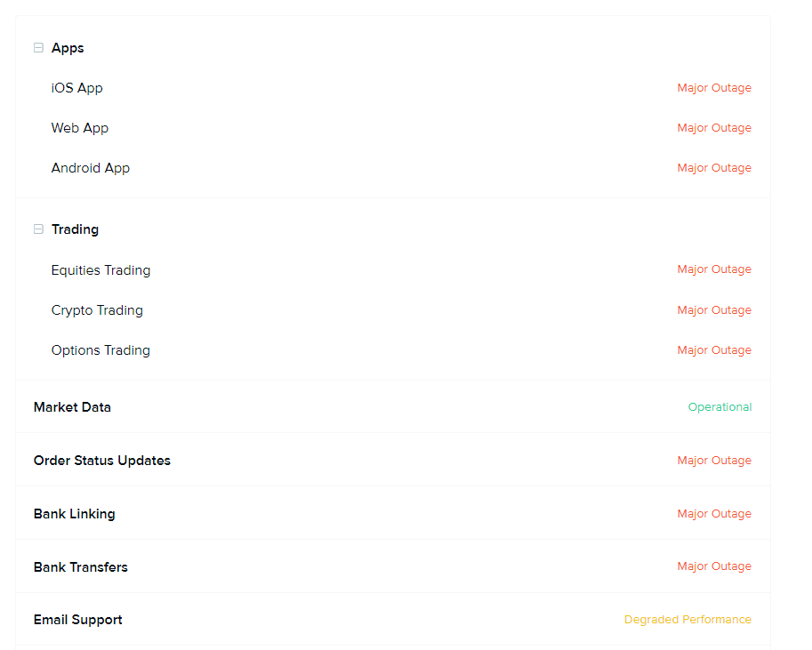Image resolution: width=812 pixels, height=650 pixels.
Task: Click the Options Trading row label
Action: pos(100,350)
